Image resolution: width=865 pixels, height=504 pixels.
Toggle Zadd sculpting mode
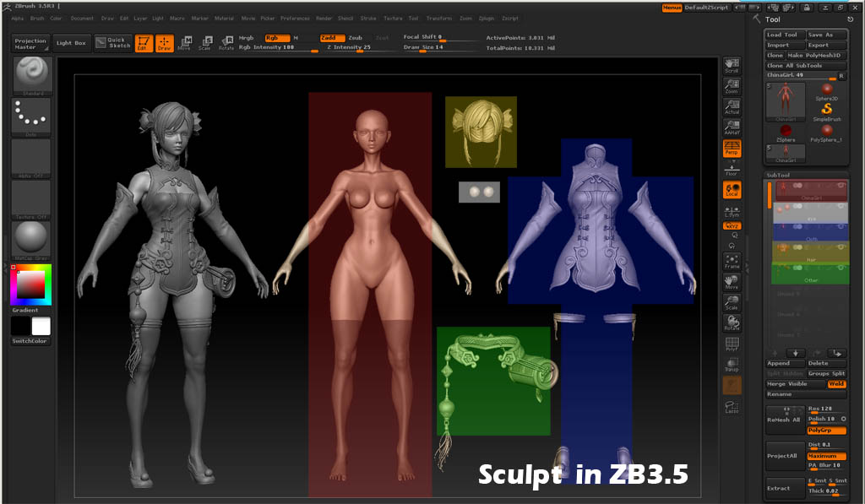coord(332,38)
